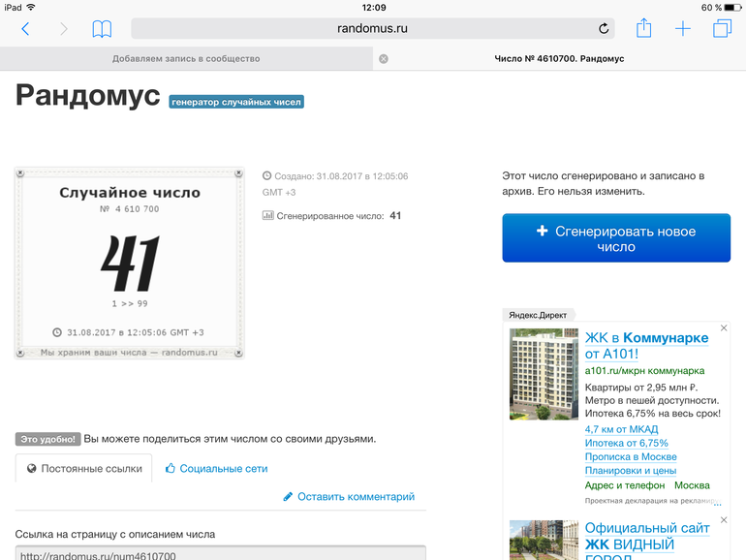Image resolution: width=746 pixels, height=560 pixels.
Task: Tap the random number 41 image
Action: (x=129, y=263)
